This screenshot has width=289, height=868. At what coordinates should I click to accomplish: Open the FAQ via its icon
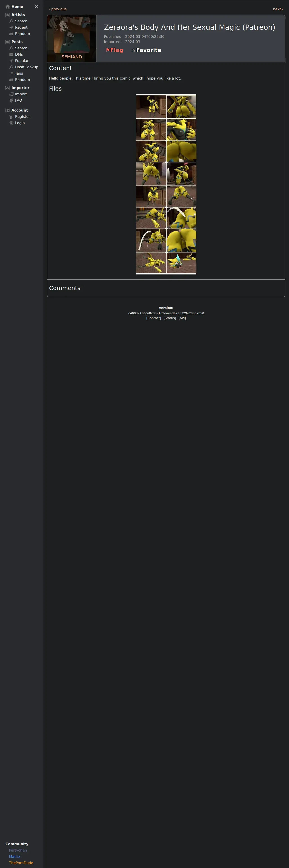[x=11, y=101]
